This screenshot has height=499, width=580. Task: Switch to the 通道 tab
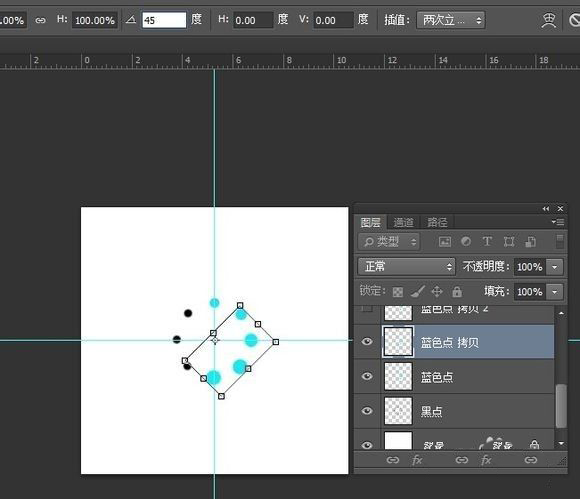[x=404, y=222]
